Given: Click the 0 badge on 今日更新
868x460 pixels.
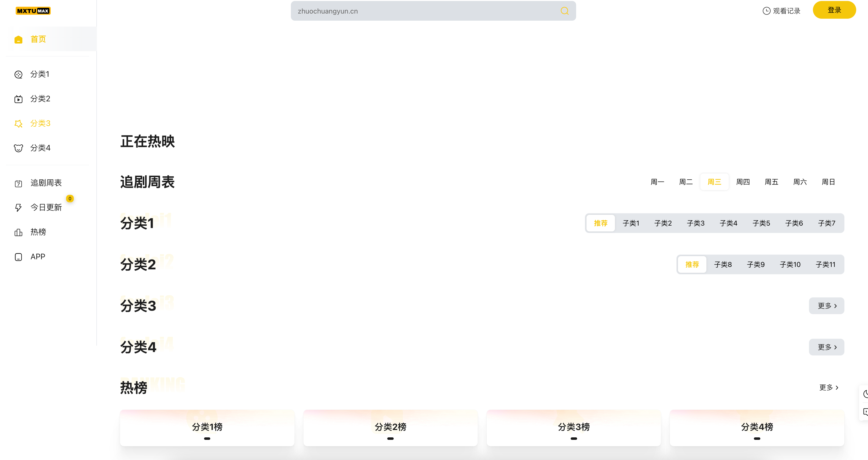Looking at the screenshot, I should [70, 199].
